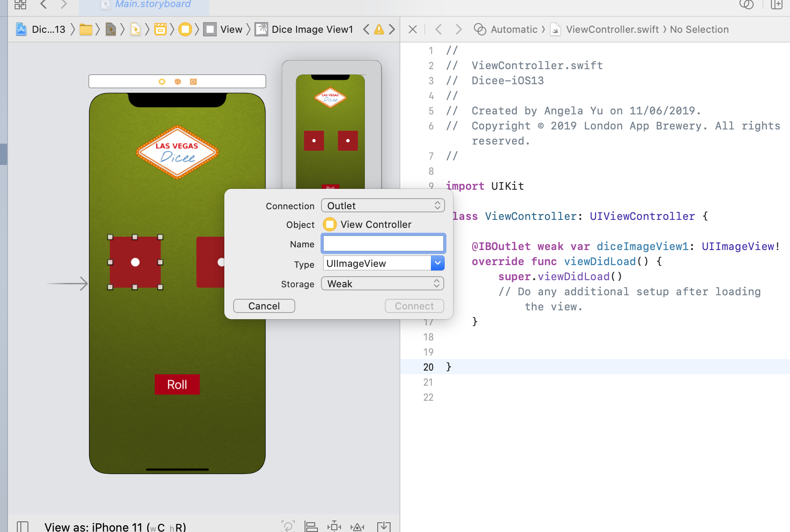
Task: Close the assistant editor pane
Action: click(x=412, y=30)
